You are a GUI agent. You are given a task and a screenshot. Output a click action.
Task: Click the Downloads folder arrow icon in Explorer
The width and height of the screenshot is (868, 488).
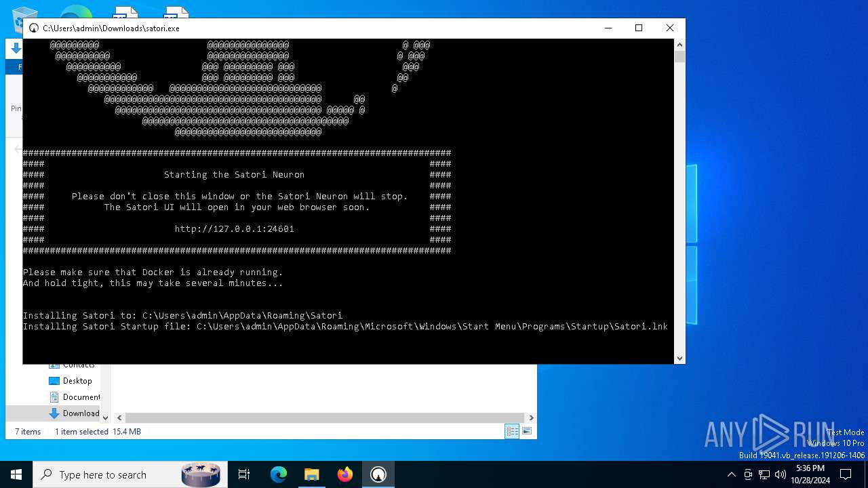click(54, 413)
